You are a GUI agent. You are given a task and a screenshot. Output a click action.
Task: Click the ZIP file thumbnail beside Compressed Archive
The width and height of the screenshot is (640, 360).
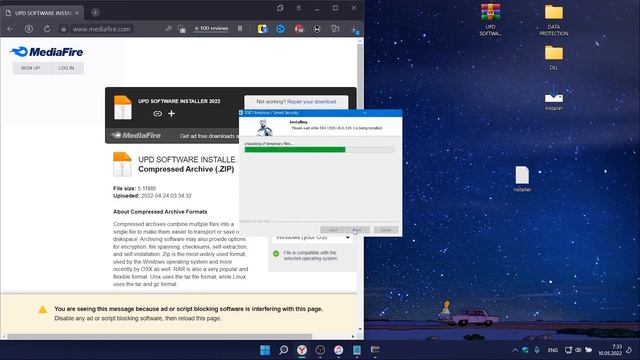(122, 164)
